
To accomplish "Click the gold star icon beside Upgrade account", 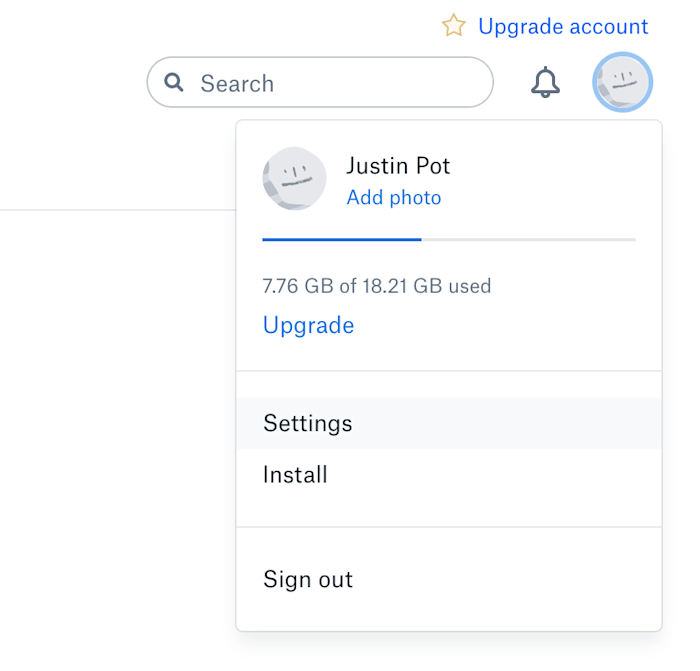I will pyautogui.click(x=453, y=25).
